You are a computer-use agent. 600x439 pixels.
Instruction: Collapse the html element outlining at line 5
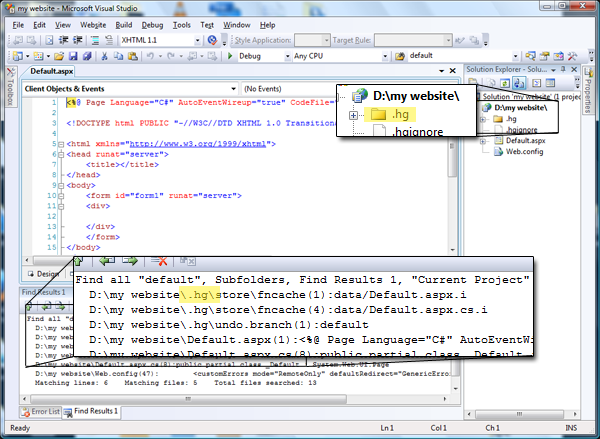(61, 144)
